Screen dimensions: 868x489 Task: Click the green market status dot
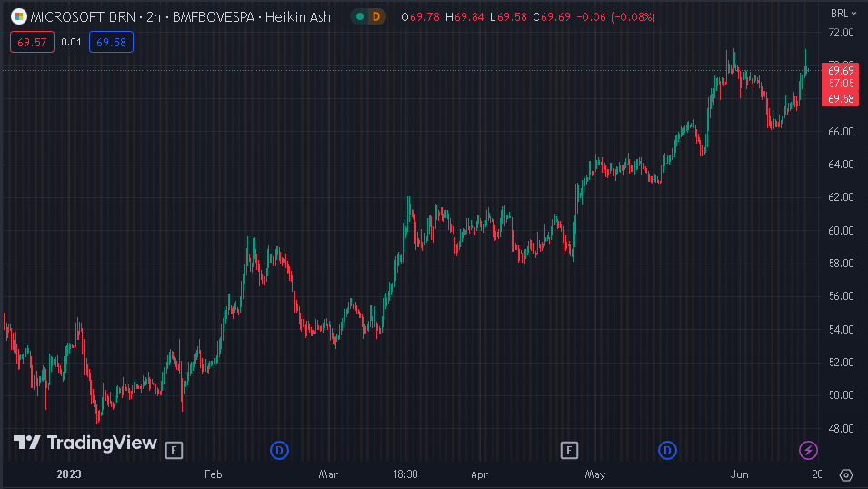point(360,16)
